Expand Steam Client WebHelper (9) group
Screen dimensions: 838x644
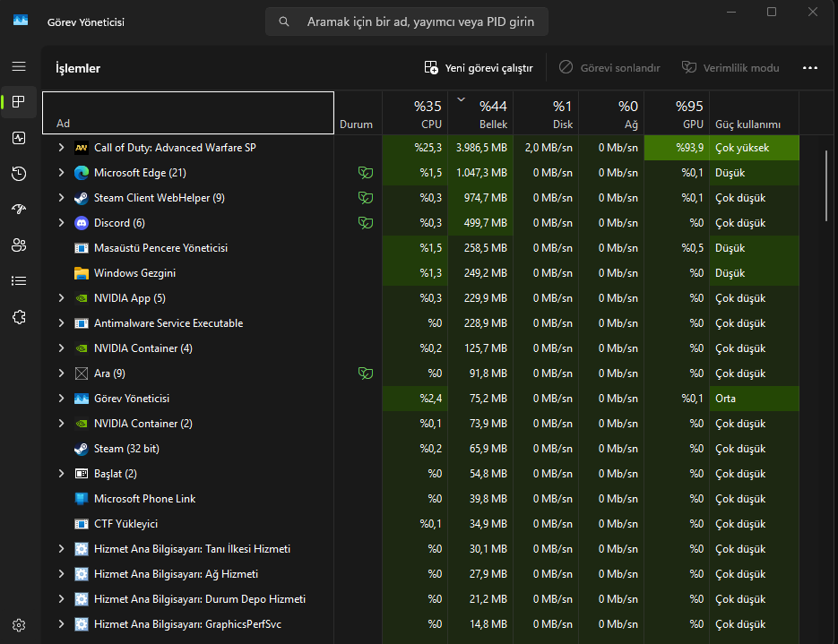pyautogui.click(x=61, y=198)
